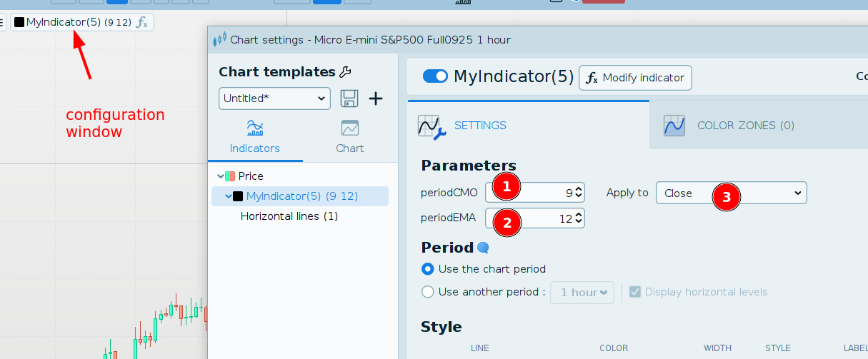Click the wrench icon beside Chart templates
The width and height of the screenshot is (868, 359).
pos(345,71)
